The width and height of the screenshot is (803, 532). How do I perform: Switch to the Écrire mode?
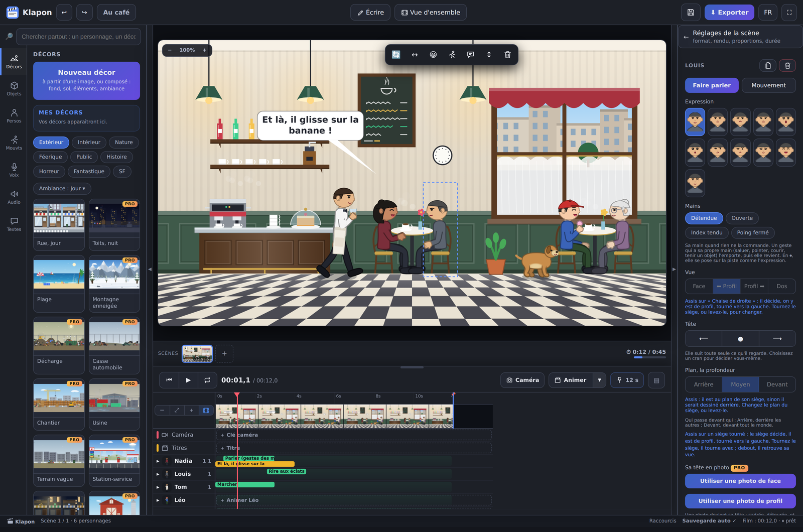(x=370, y=13)
